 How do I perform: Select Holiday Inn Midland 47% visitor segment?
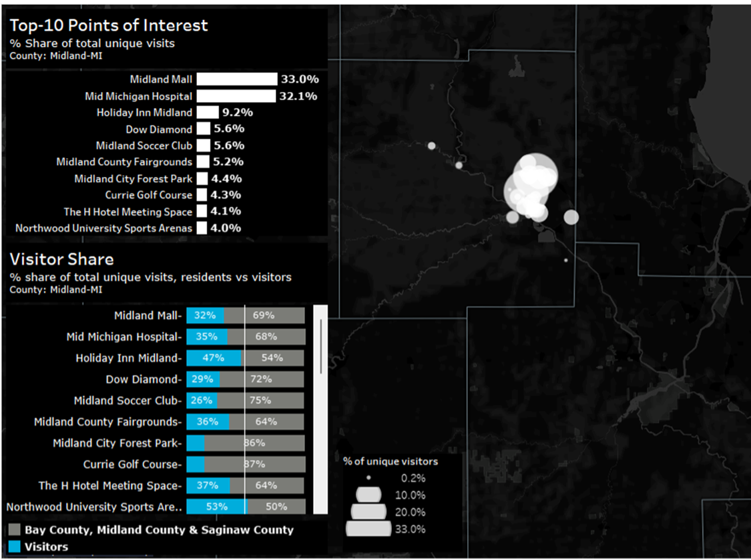click(x=214, y=358)
